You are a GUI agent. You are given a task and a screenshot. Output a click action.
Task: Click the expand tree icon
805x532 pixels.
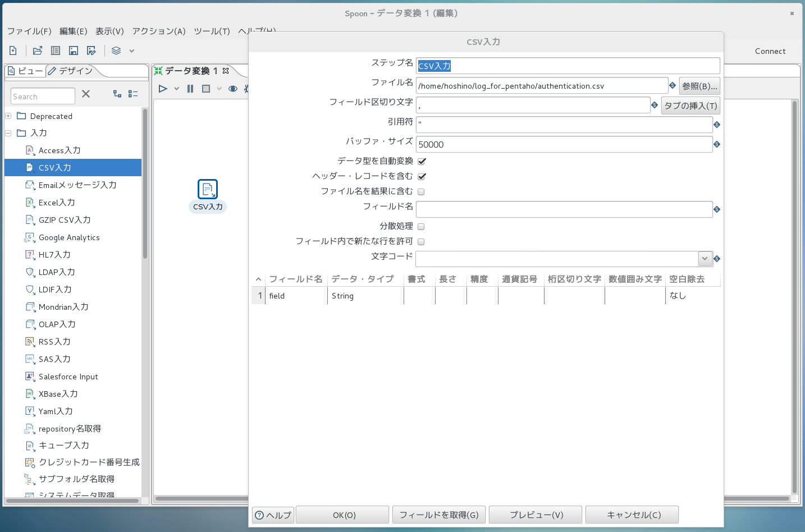tap(117, 94)
